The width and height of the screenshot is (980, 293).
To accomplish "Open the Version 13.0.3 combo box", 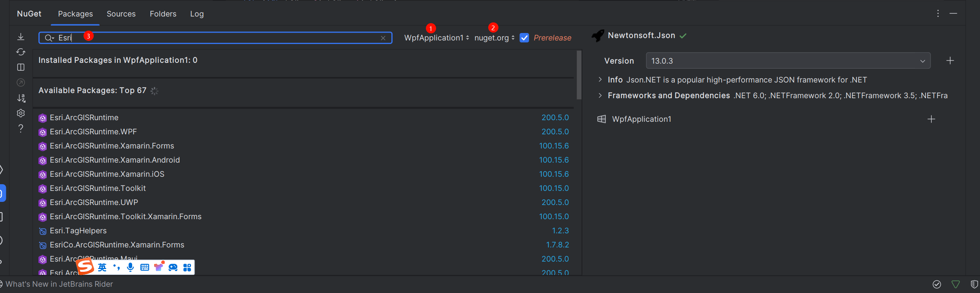I will click(788, 61).
